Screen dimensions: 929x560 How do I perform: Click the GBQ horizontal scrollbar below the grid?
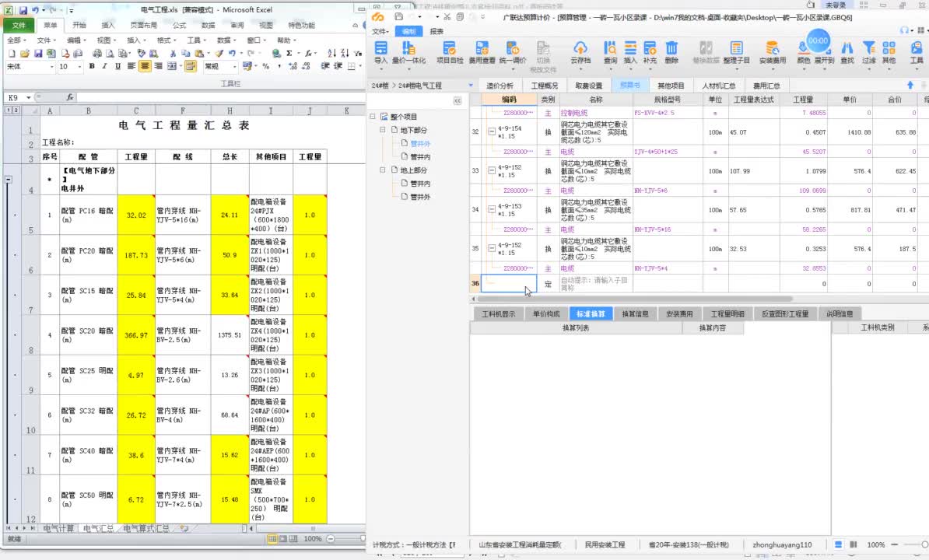click(x=635, y=299)
